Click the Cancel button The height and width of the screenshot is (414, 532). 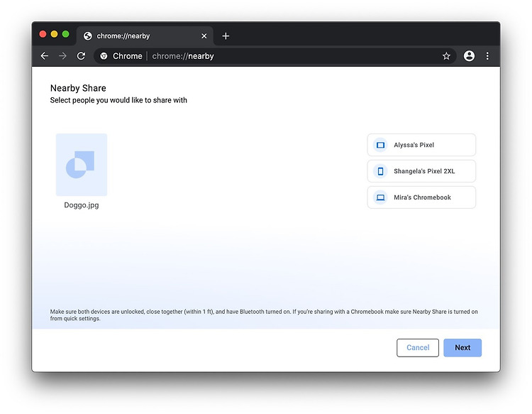tap(418, 348)
